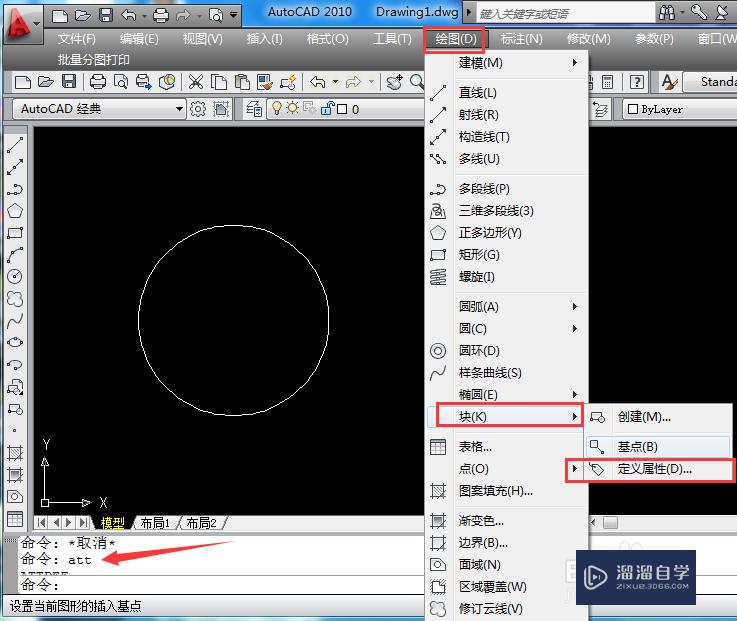Expand the 圆(C) submenu

(507, 329)
